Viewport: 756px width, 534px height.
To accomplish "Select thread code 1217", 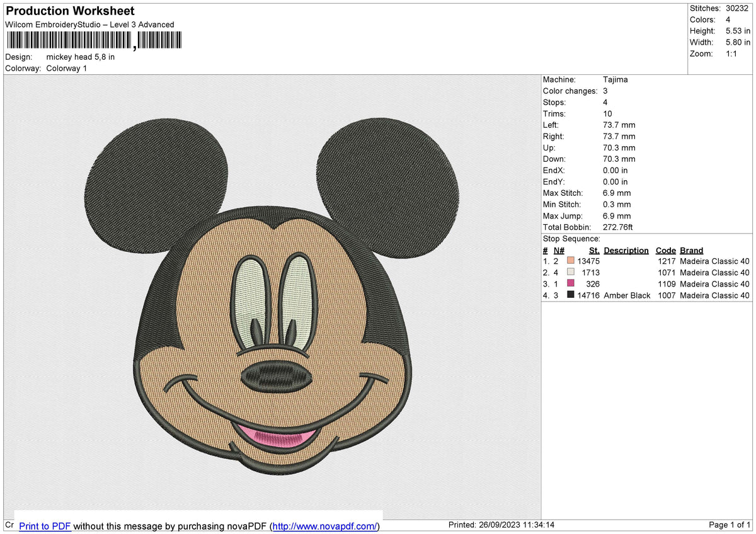I will 667,261.
